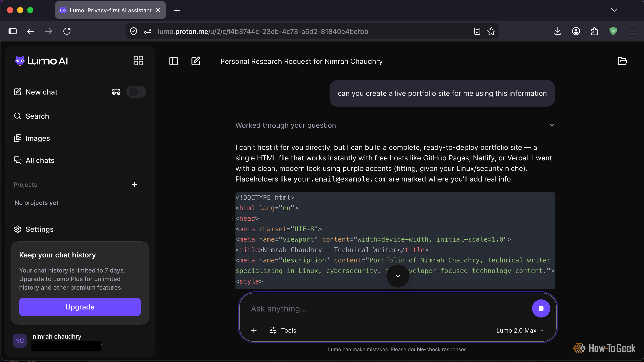Screen dimensions: 644x362
Task: Click the 'your.email@example.com' placeholder text
Action: (340, 179)
